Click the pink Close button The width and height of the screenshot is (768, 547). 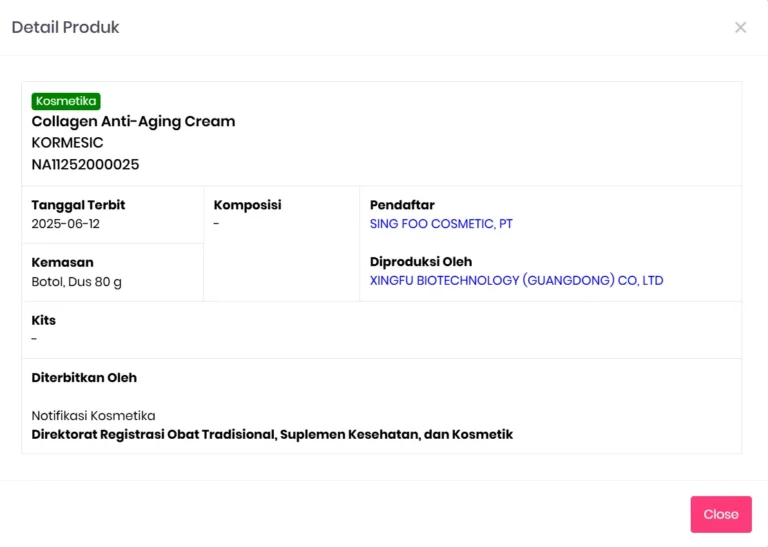click(721, 514)
